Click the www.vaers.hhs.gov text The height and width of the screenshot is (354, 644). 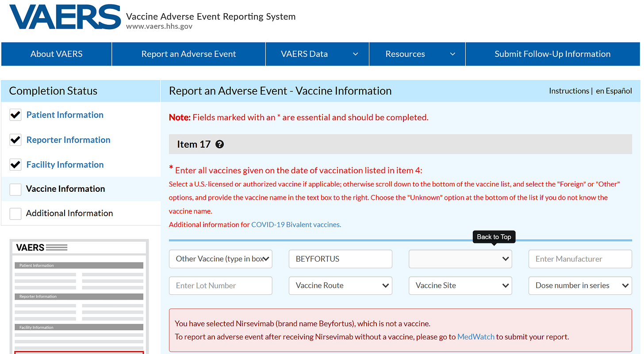pyautogui.click(x=159, y=27)
